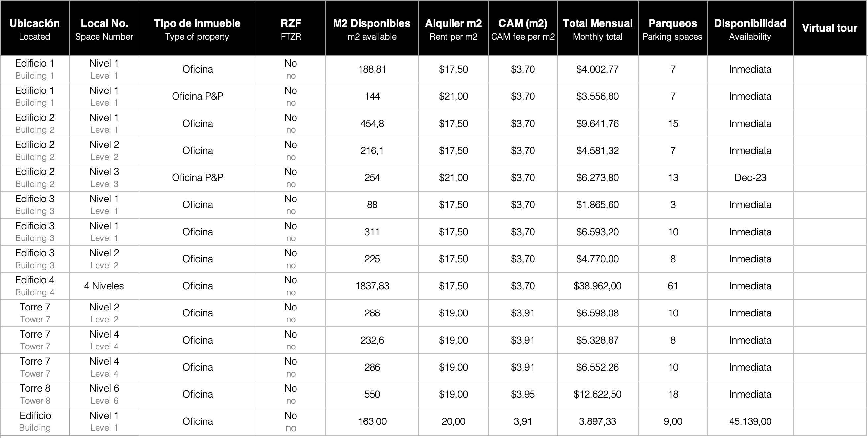Click the Total Mensual column header

597,28
